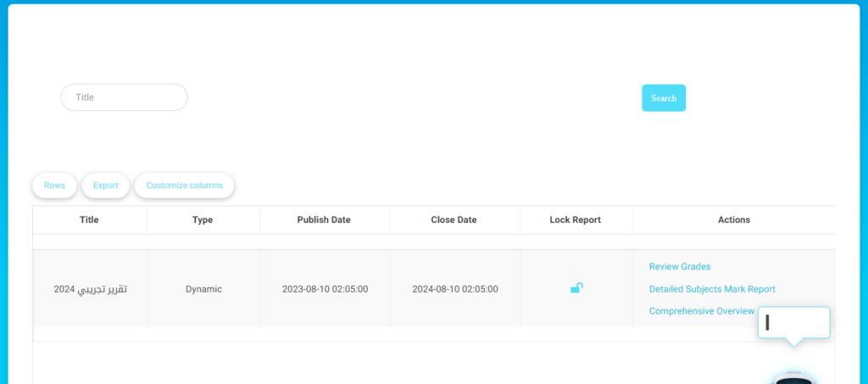This screenshot has height=384, width=868.
Task: Open the Review Grades link
Action: point(679,266)
